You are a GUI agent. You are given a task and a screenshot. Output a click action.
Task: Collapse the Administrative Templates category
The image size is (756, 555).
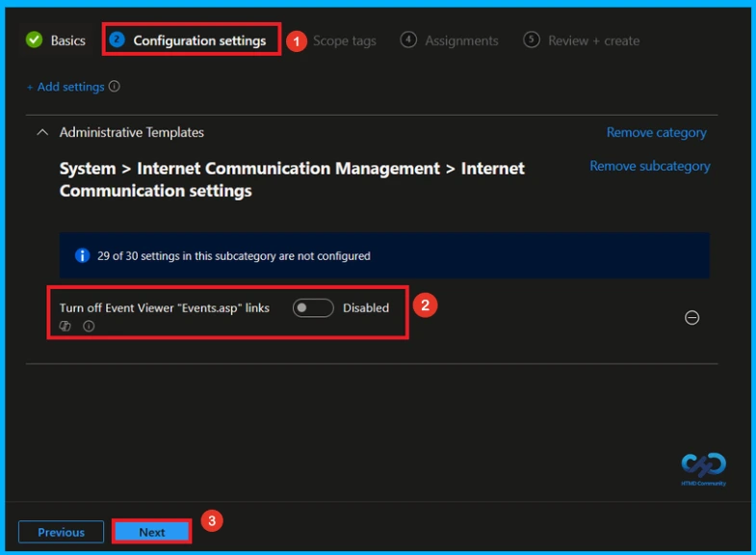pyautogui.click(x=42, y=132)
